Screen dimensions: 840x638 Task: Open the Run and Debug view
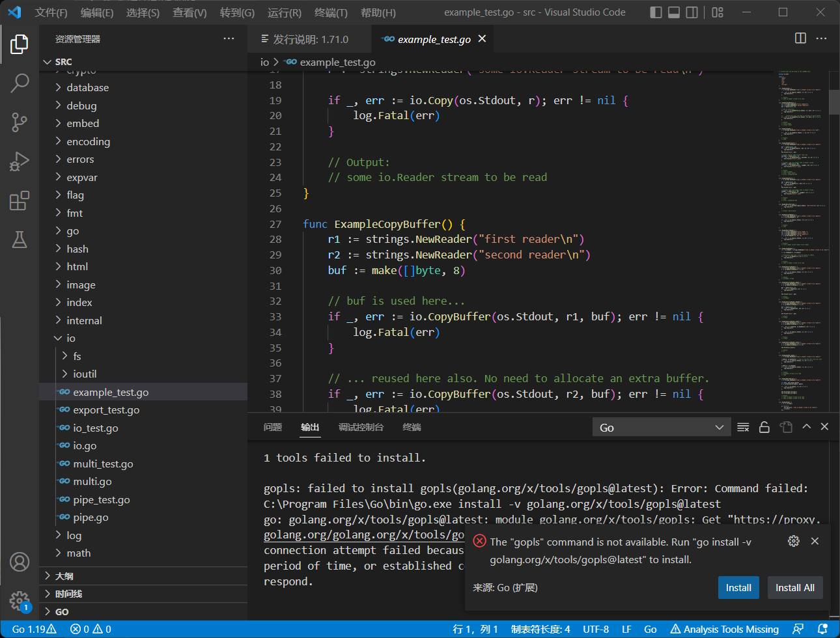pos(20,161)
